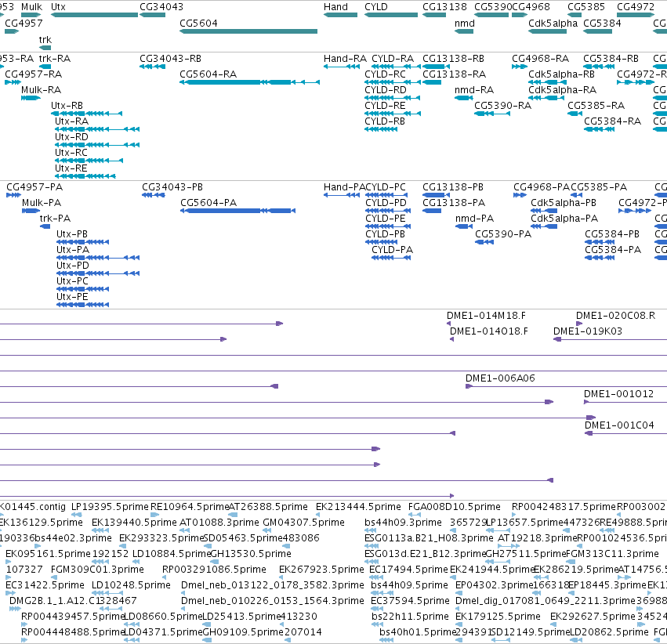Click the CYLD gene label
Viewport: 667px width, 644px height.
coord(376,7)
